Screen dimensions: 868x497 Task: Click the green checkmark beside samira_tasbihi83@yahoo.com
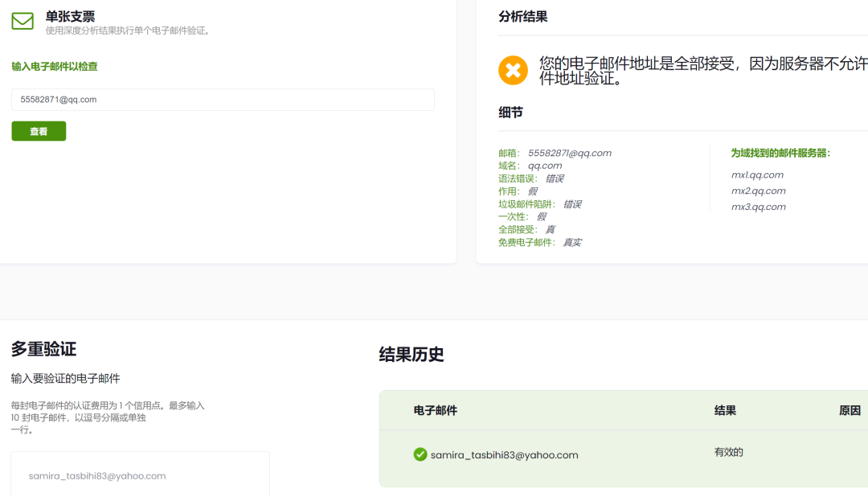tap(420, 454)
